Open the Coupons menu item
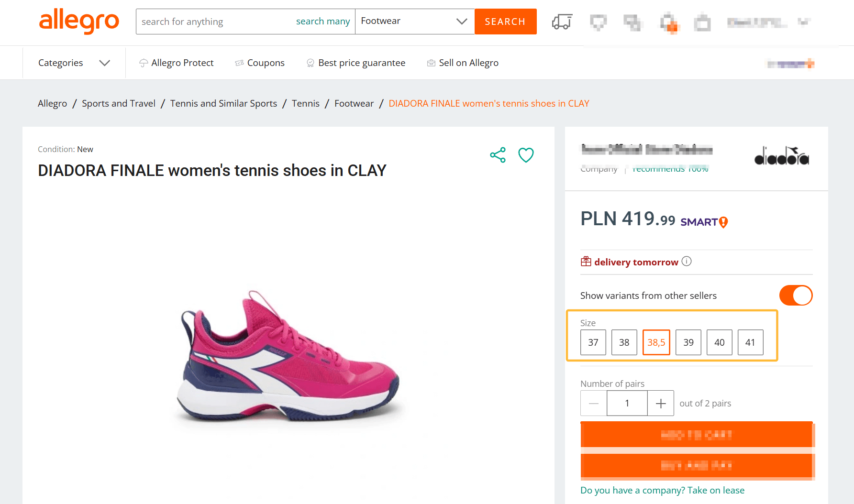Screen dimensions: 854x504 coord(260,63)
